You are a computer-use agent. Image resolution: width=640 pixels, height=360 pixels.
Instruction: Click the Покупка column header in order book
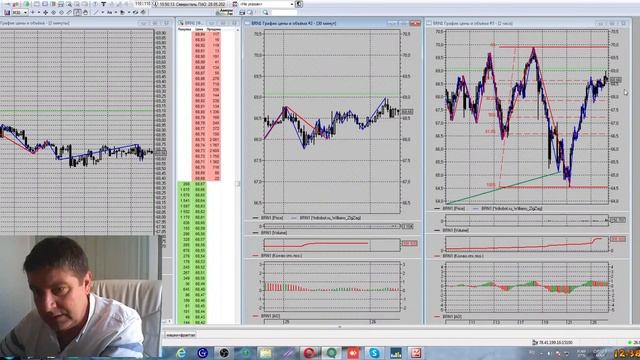coord(184,29)
